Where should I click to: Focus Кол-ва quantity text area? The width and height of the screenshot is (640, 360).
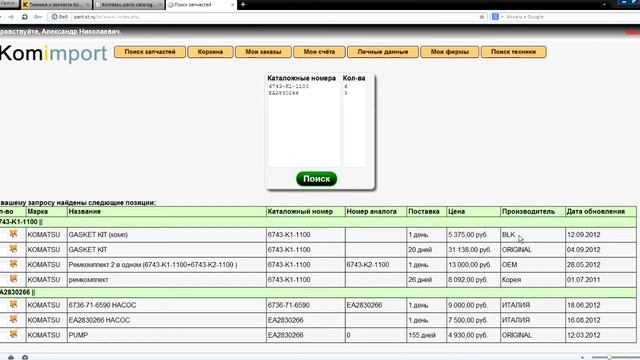(x=354, y=124)
